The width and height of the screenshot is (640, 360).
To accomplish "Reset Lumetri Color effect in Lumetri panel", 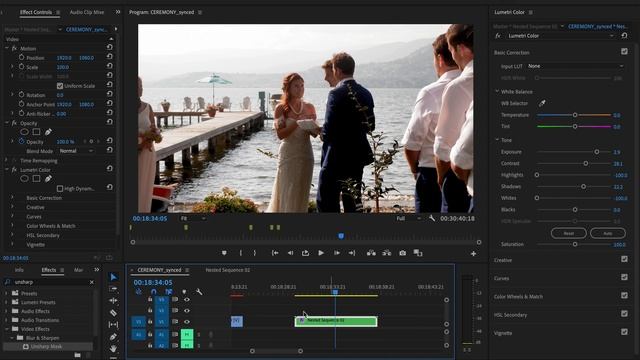I will point(624,36).
